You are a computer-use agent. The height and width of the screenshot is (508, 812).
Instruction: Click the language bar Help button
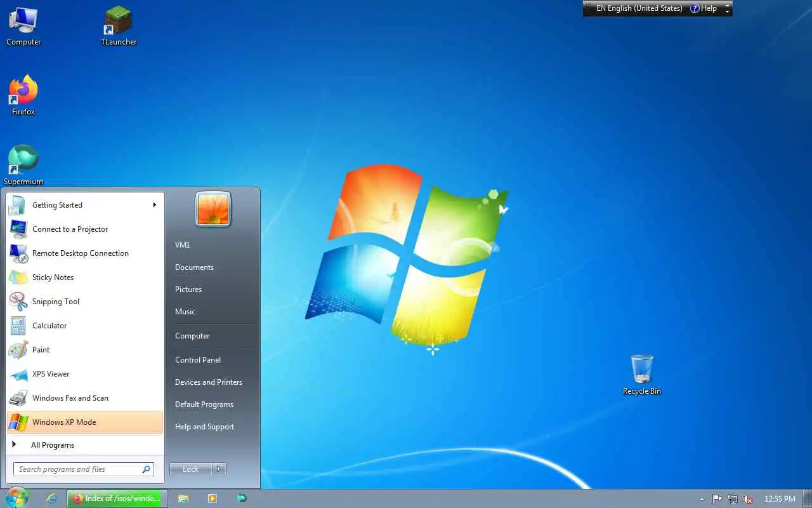coord(704,8)
